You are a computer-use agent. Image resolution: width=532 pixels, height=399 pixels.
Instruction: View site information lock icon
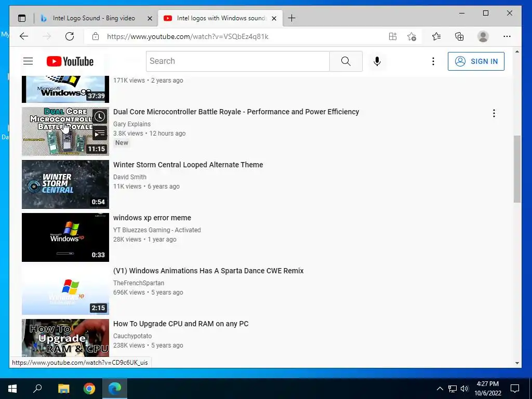coord(96,36)
